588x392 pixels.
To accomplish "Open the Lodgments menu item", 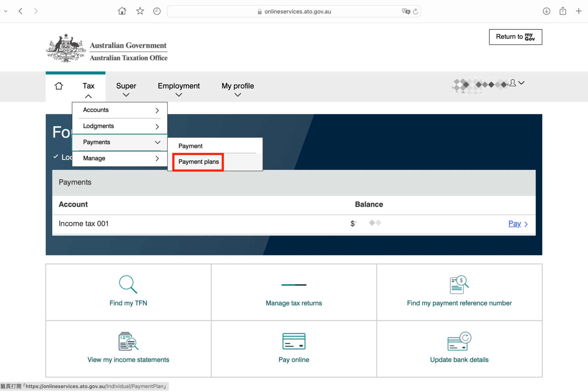I will tap(120, 126).
